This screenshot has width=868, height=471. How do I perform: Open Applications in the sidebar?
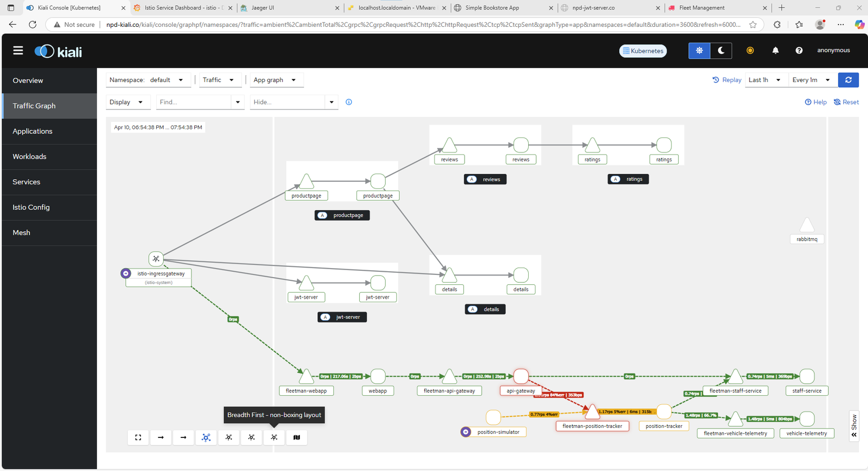pos(49,131)
